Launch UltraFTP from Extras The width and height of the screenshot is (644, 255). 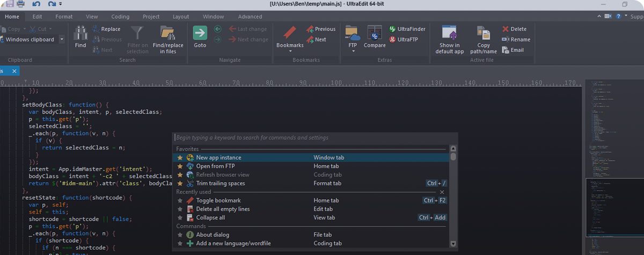[406, 40]
